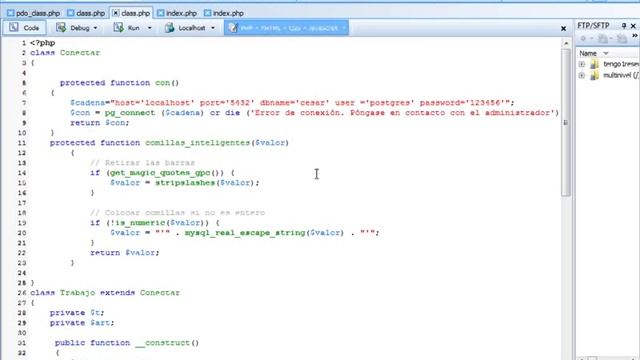The height and width of the screenshot is (360, 640).
Task: Click '// Colocar comillas si no es entero' comment
Action: tap(178, 213)
